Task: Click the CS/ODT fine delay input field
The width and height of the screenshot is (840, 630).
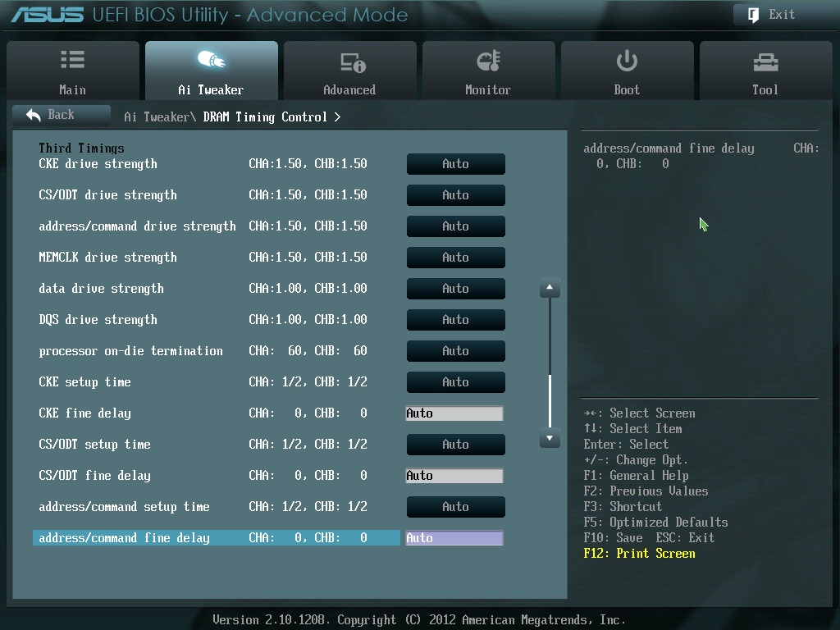Action: click(454, 476)
